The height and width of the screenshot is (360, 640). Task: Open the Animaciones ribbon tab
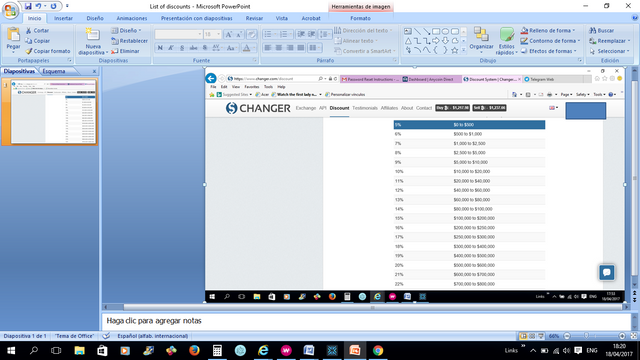coord(132,18)
